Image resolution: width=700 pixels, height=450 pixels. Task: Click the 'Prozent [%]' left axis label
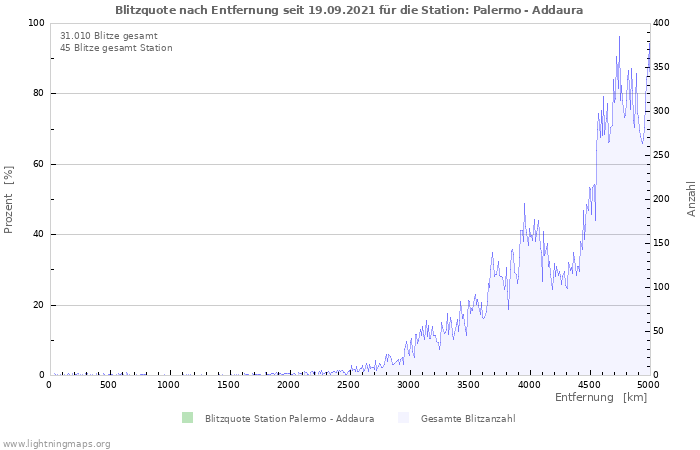point(9,199)
